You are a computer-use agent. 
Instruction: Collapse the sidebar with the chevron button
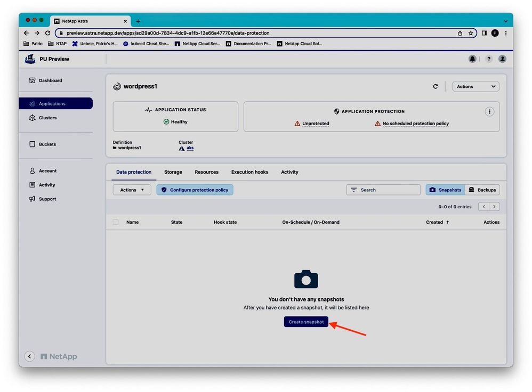[29, 356]
